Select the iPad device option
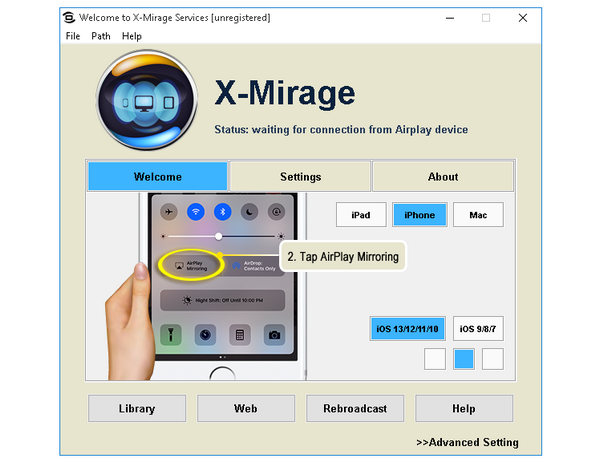 [361, 215]
